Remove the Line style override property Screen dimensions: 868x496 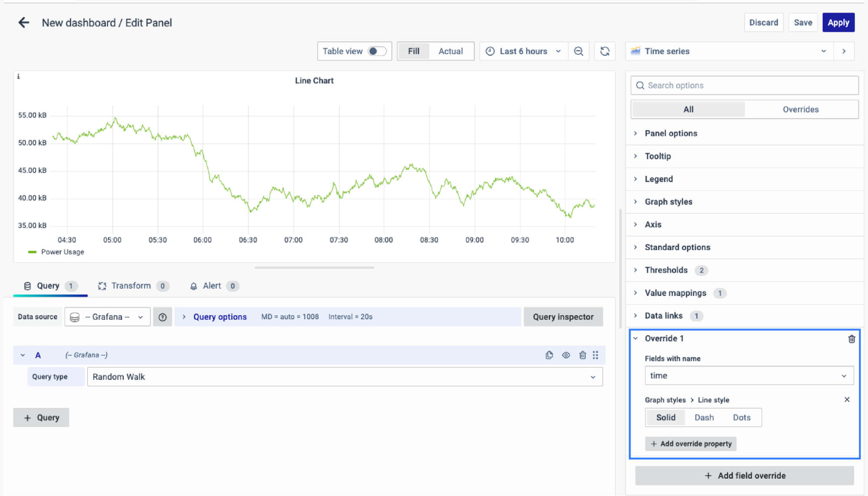(x=846, y=400)
